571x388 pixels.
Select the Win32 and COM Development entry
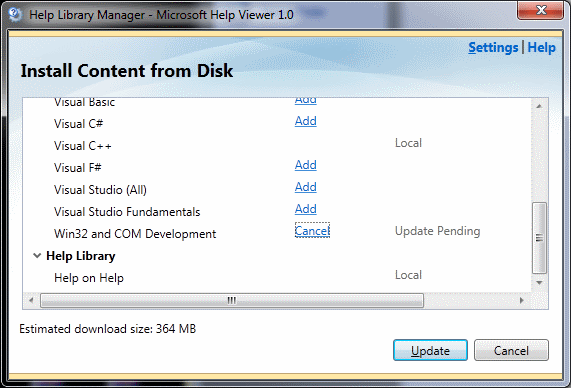pos(135,234)
